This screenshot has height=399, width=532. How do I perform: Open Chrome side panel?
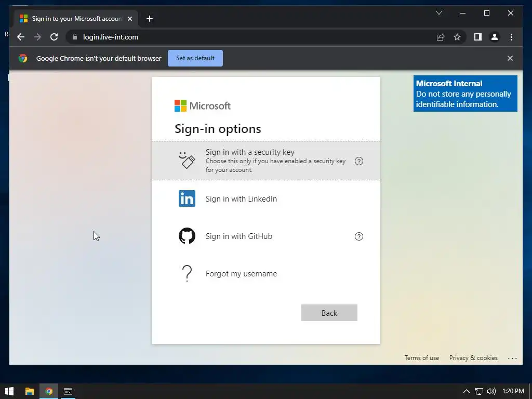(x=478, y=37)
